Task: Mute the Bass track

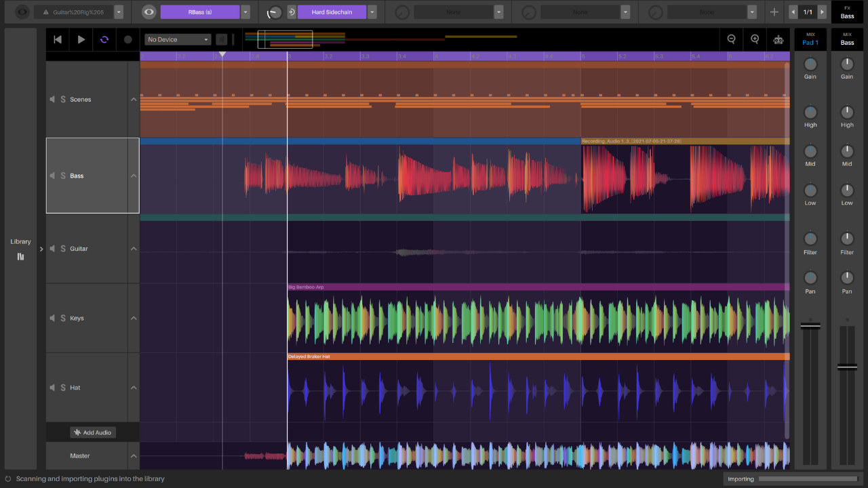Action: [x=53, y=176]
